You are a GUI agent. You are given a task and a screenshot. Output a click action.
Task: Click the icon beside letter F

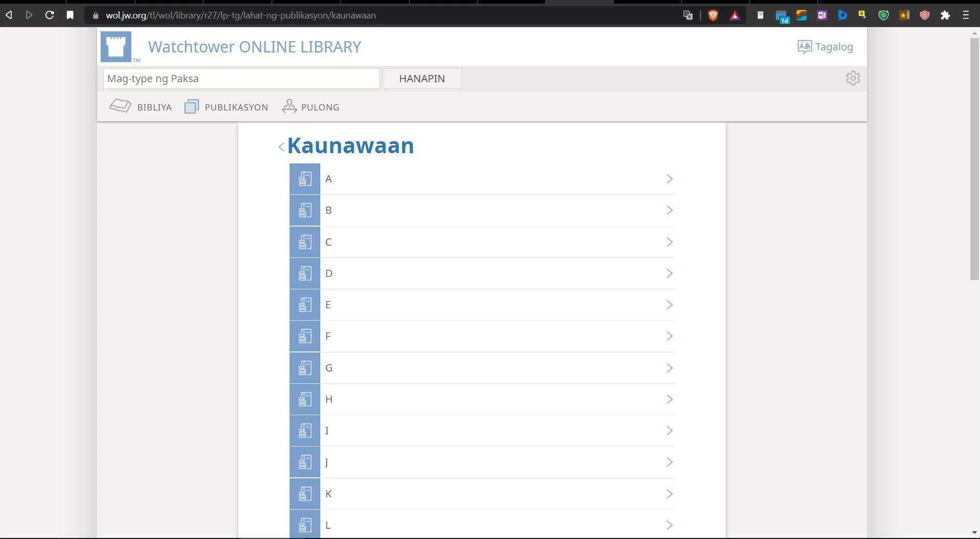[x=305, y=336]
